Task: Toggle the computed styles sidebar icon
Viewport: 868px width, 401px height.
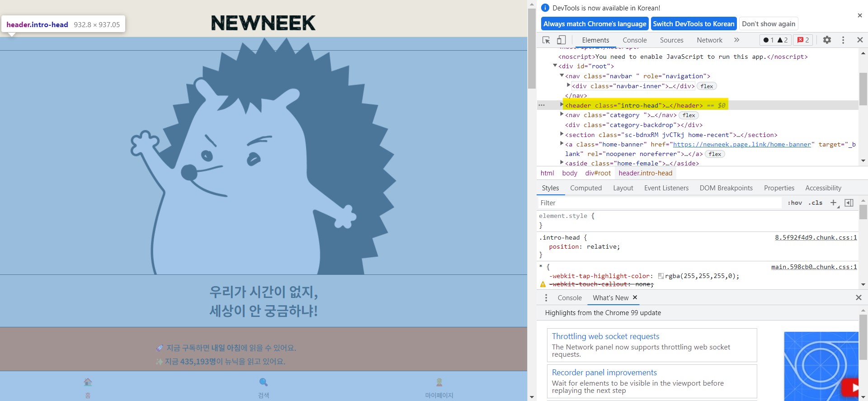Action: point(849,203)
